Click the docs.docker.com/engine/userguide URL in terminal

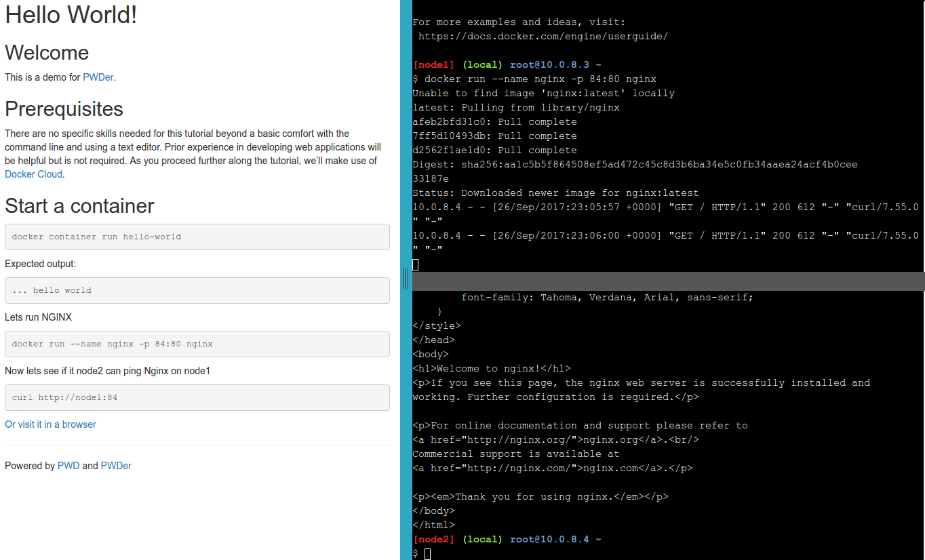(x=543, y=37)
